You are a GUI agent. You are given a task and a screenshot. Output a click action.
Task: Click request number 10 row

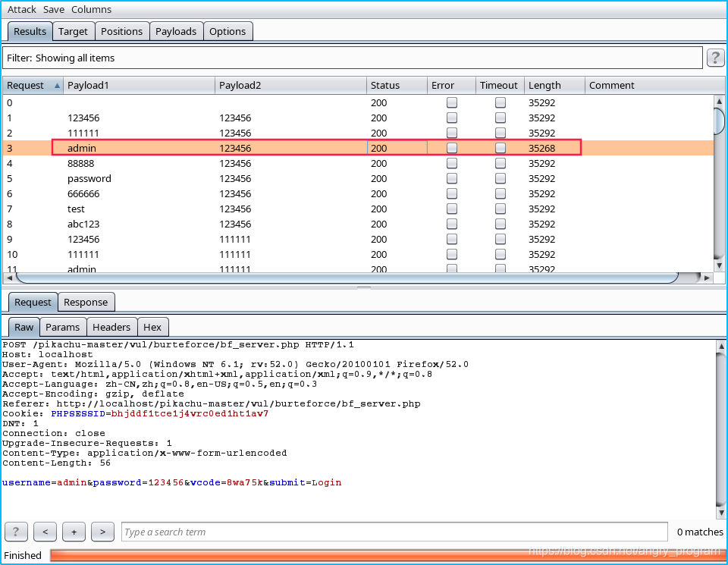[x=358, y=254]
